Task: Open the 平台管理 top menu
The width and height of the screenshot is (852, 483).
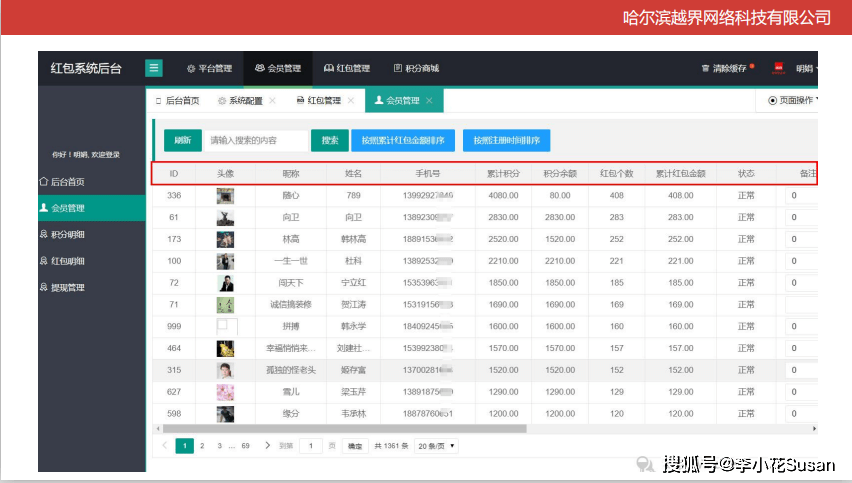Action: pyautogui.click(x=209, y=68)
